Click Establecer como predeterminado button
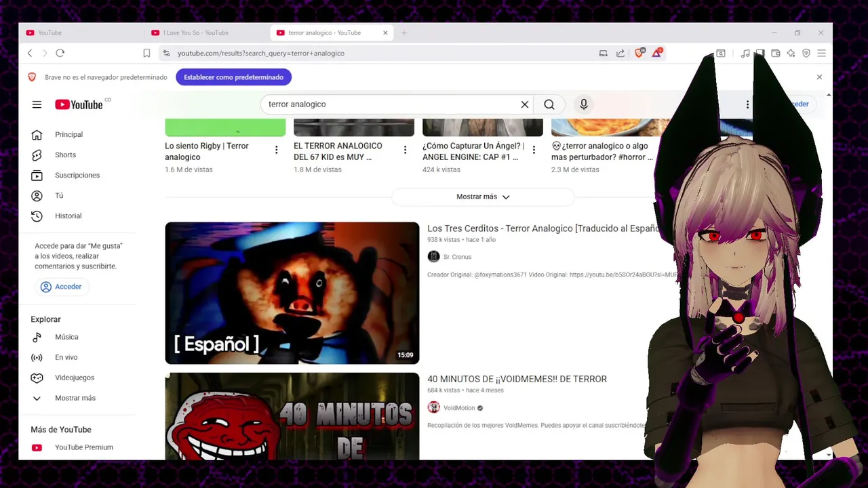Image resolution: width=868 pixels, height=488 pixels. tap(233, 77)
